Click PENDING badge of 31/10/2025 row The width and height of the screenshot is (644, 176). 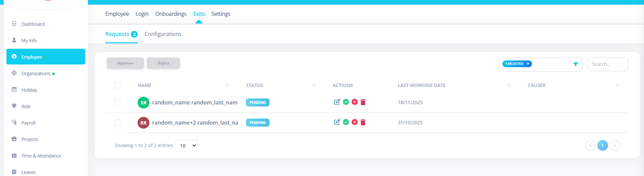258,123
